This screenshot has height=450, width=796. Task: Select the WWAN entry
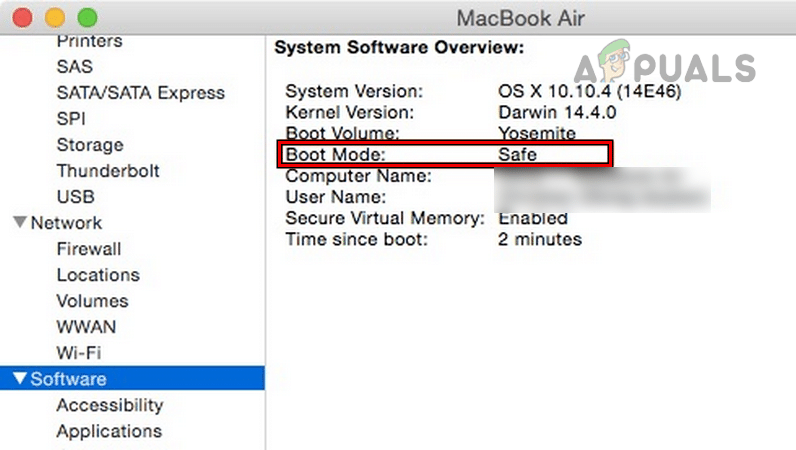click(x=86, y=327)
